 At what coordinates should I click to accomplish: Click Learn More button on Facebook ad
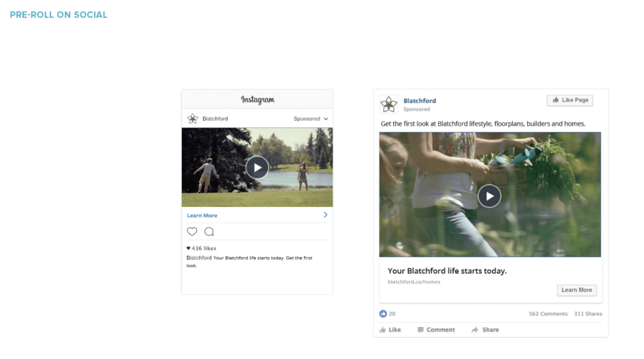(576, 290)
